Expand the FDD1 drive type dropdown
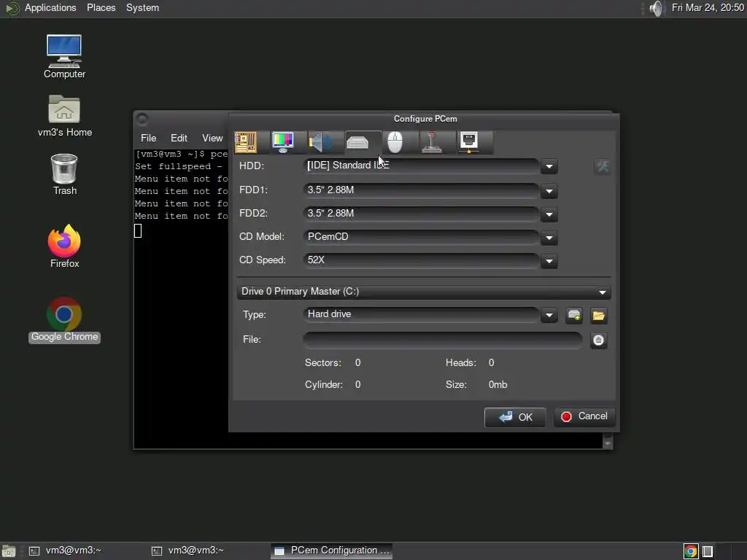This screenshot has width=747, height=560. [x=549, y=191]
